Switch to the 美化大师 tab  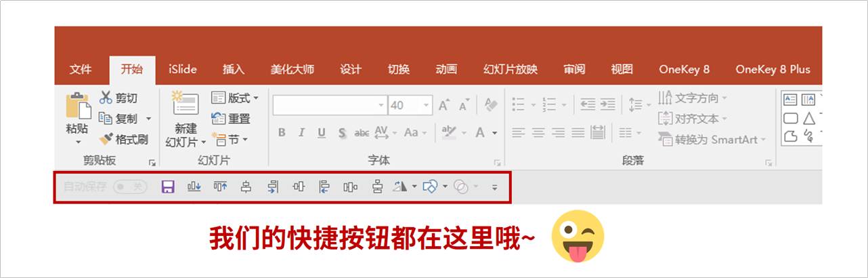click(x=292, y=69)
